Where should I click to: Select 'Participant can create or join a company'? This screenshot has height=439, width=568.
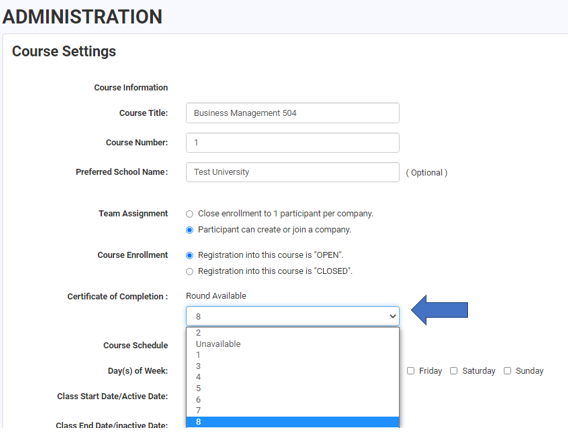click(x=189, y=230)
